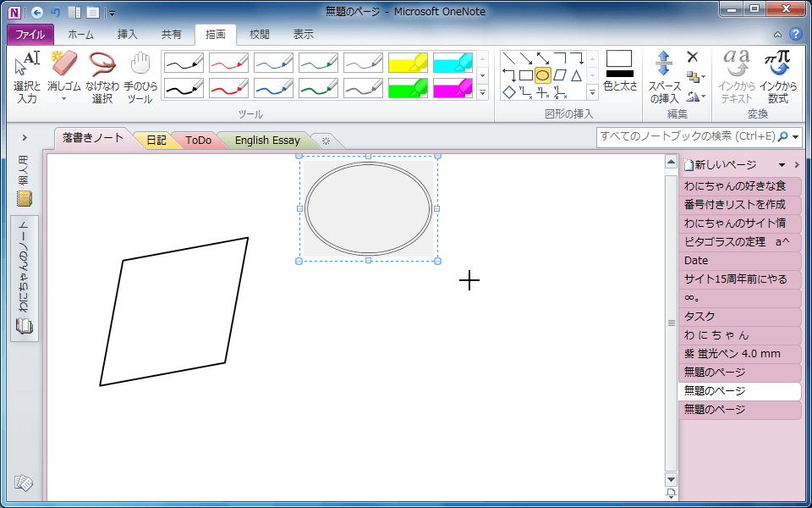The height and width of the screenshot is (508, 812).
Task: Click the back arrow in quick access toolbar
Action: [37, 13]
